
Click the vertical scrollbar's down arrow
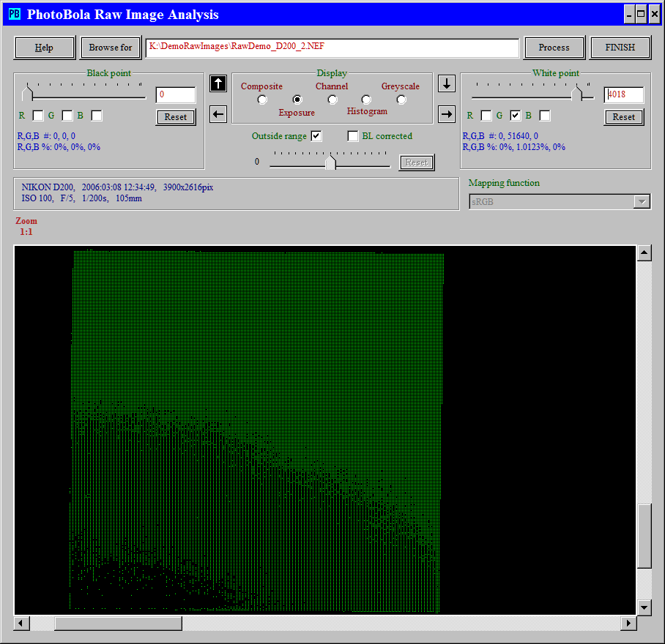(644, 607)
